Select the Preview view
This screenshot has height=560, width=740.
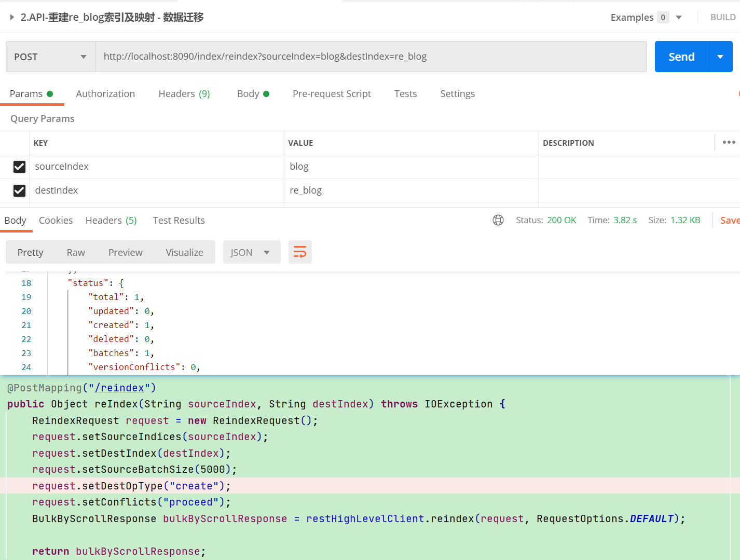(125, 252)
